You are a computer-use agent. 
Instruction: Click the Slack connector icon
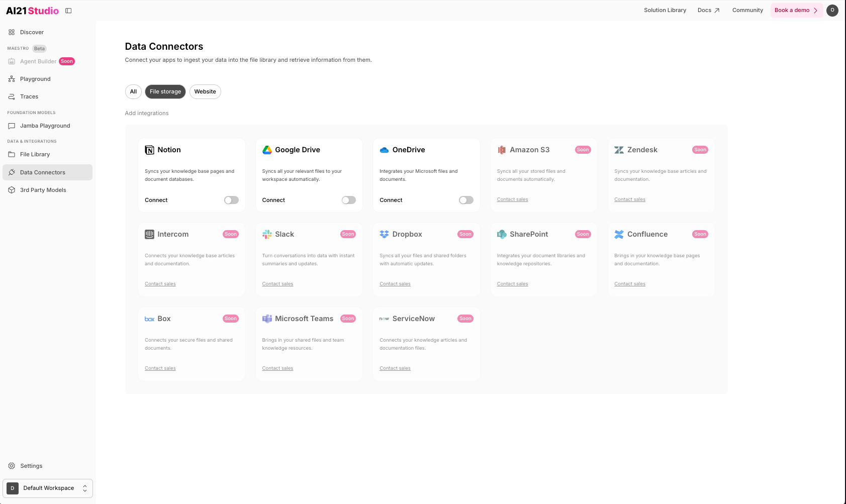(x=267, y=234)
